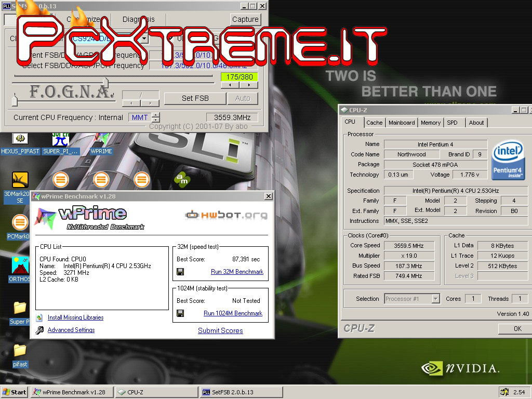Open the Start menu
The image size is (532, 399).
14,392
